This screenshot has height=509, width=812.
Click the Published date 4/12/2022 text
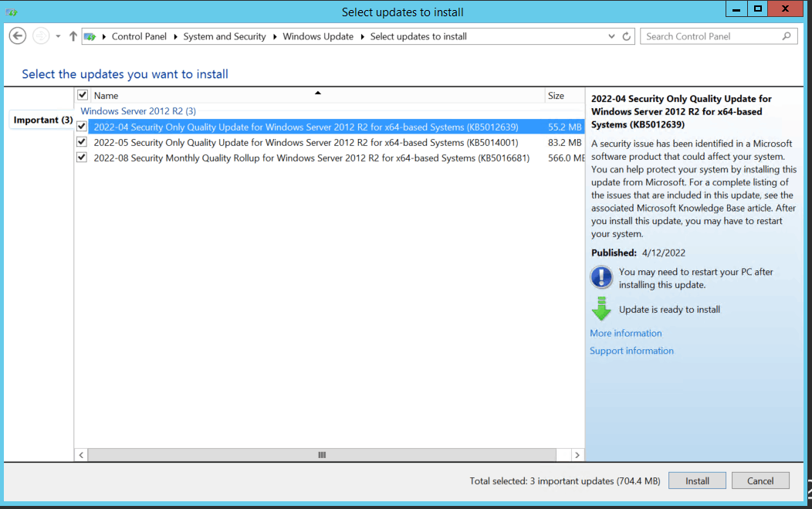663,253
